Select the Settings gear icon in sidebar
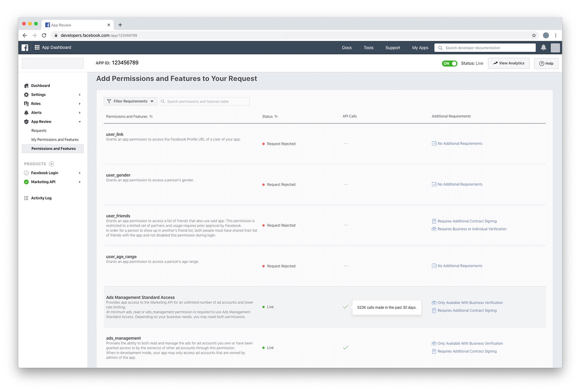 [26, 94]
